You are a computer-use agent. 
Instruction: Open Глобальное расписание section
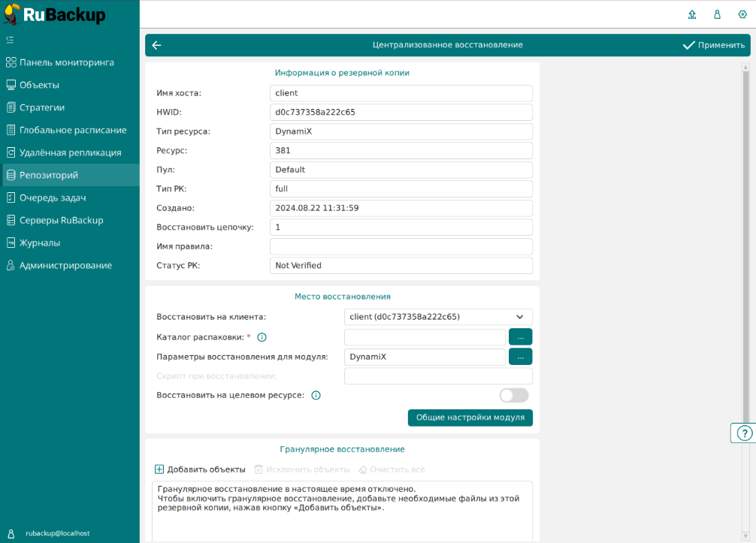72,130
